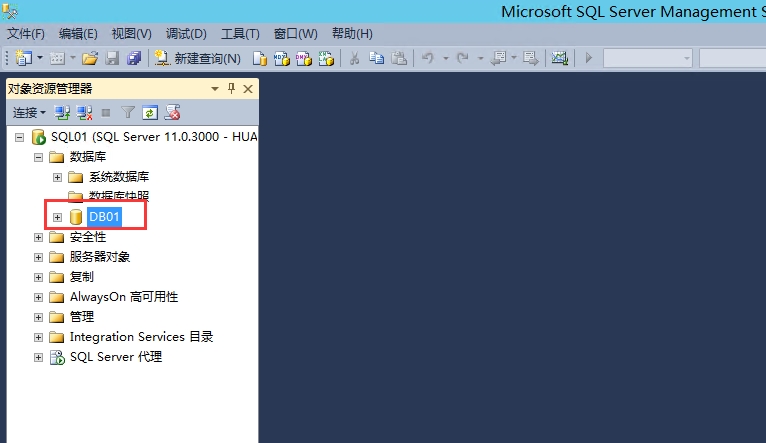The width and height of the screenshot is (766, 443).
Task: Open the 对象资源管理器 window position dropdown
Action: point(214,89)
